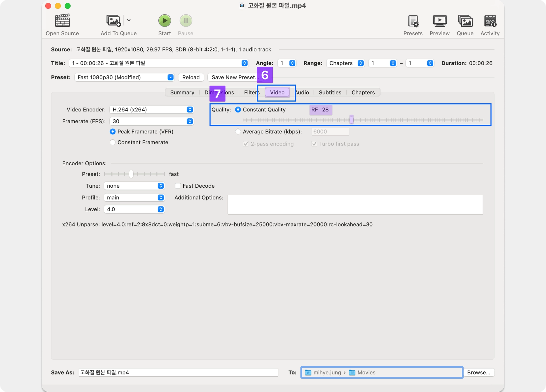546x392 pixels.
Task: Click the Open Source clapperboard icon
Action: [62, 21]
